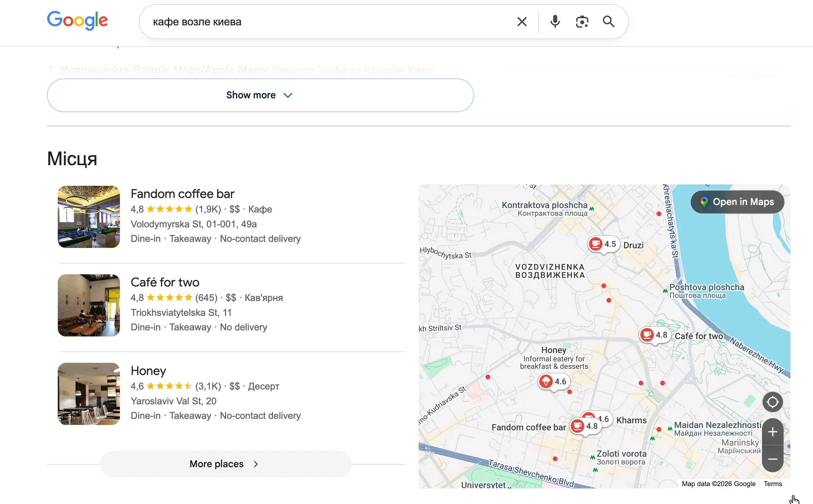Click the my location icon on map

772,402
